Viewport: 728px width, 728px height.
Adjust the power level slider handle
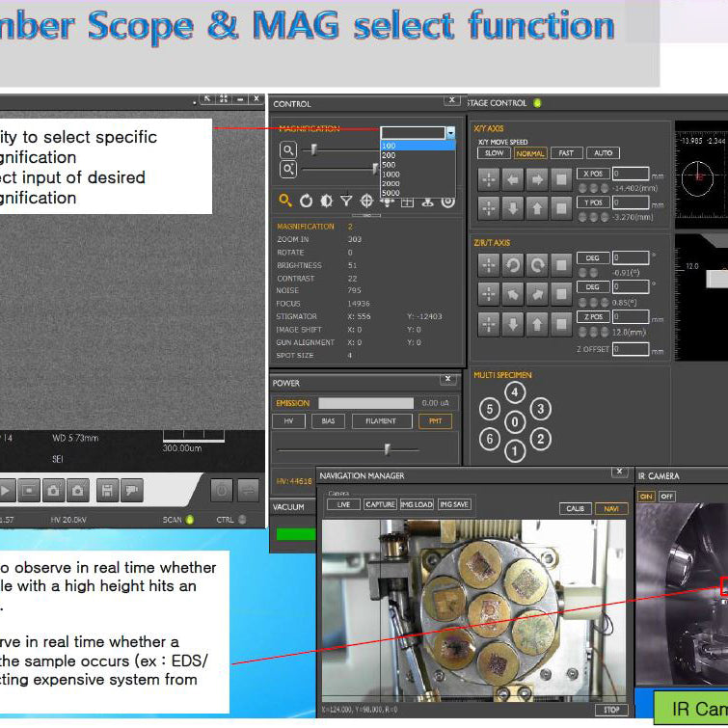click(388, 449)
